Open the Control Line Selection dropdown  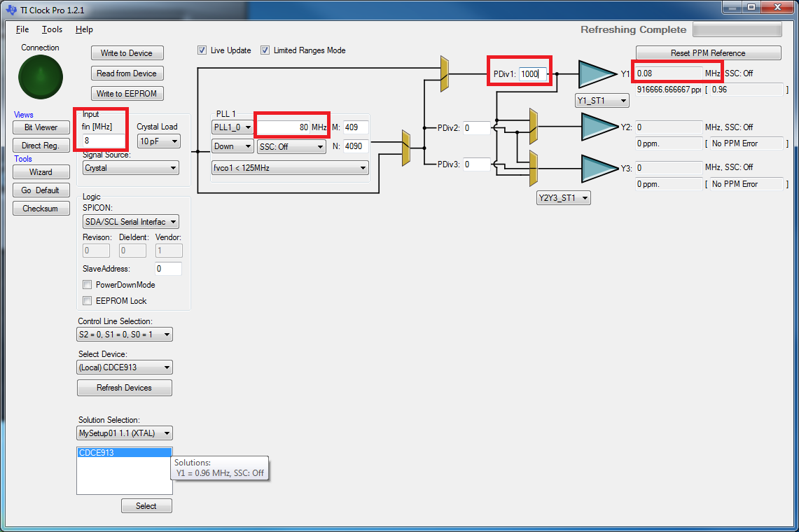point(125,335)
